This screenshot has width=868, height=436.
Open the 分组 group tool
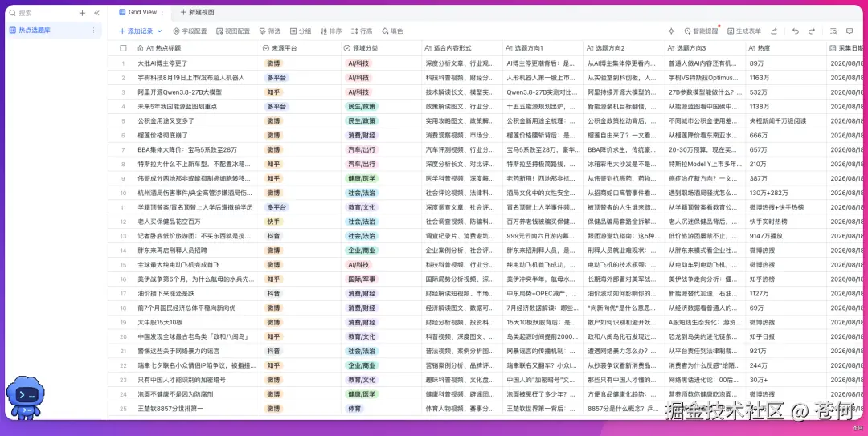click(301, 31)
